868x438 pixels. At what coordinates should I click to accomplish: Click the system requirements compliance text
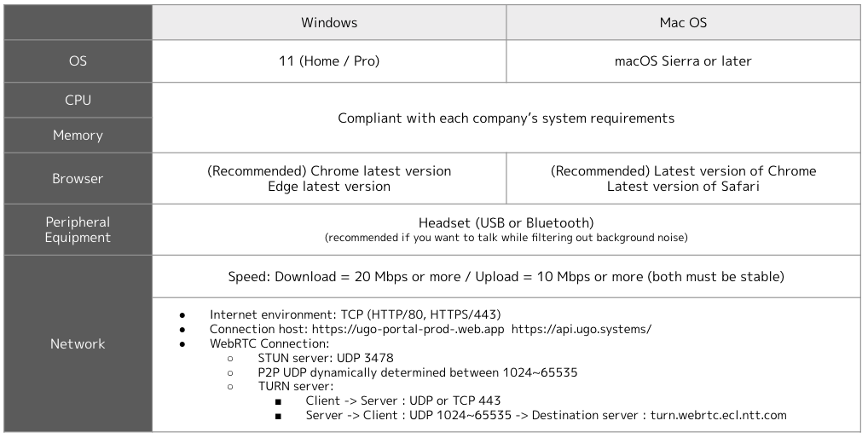tap(506, 118)
